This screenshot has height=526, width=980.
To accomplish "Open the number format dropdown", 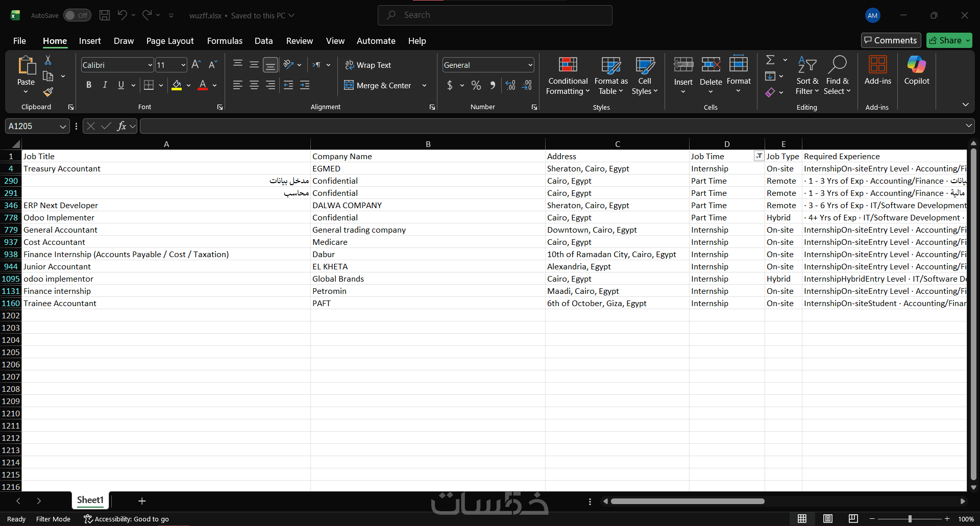I will (x=530, y=65).
